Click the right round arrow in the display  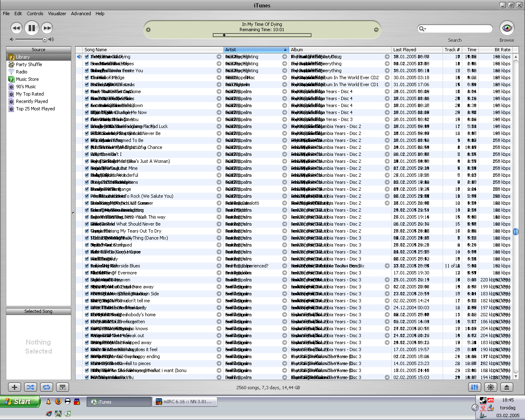click(x=376, y=30)
